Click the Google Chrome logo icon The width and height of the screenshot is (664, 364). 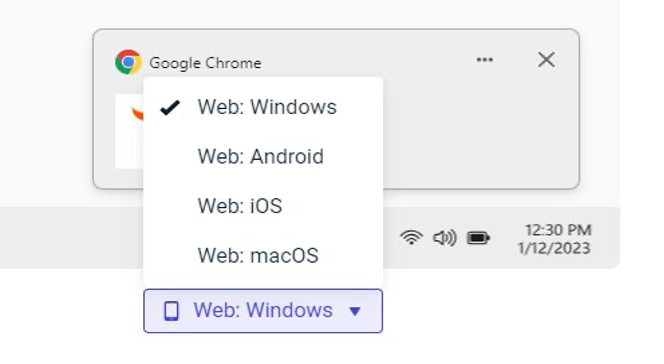pos(128,62)
